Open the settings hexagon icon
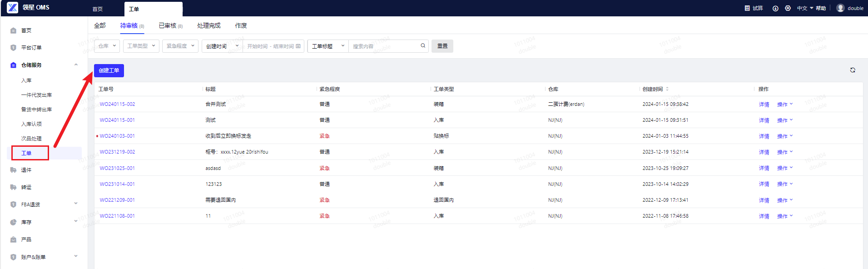 (x=788, y=8)
